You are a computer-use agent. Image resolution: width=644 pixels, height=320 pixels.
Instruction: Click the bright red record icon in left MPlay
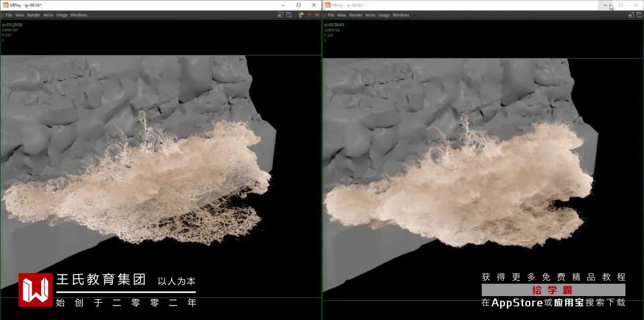[317, 15]
